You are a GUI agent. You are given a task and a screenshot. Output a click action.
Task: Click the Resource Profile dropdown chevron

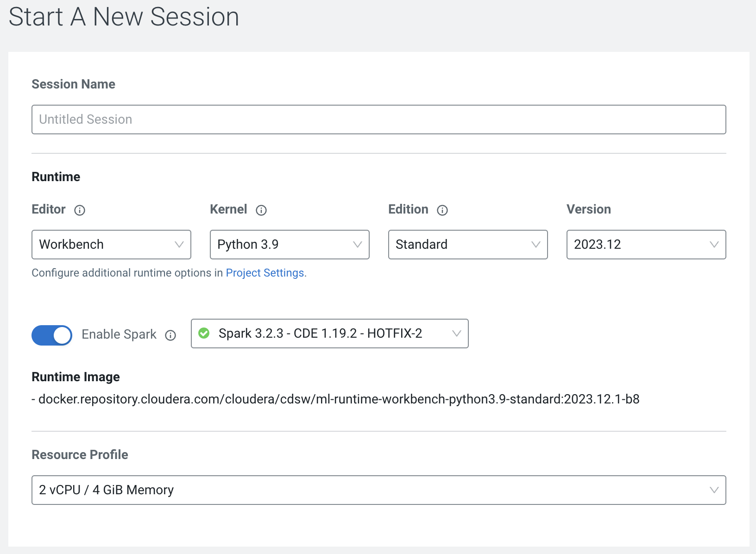[x=714, y=490]
